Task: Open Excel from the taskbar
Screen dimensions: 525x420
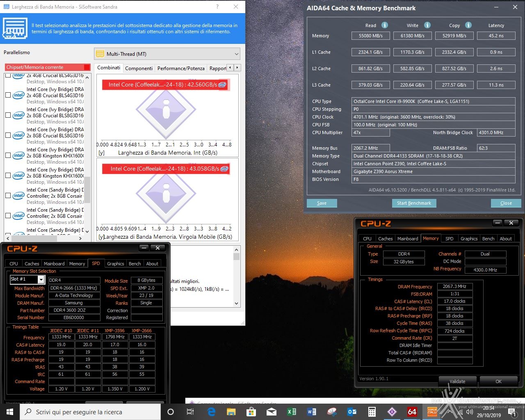Action: [292, 412]
